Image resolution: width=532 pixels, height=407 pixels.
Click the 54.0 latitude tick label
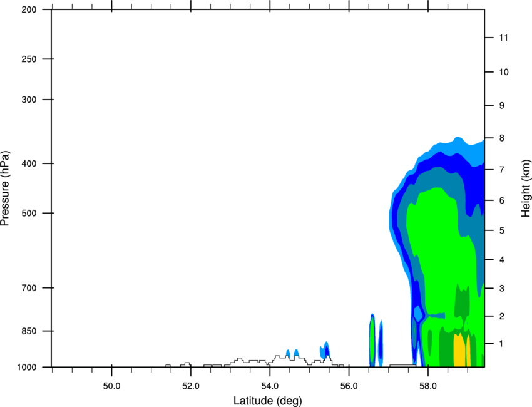point(270,386)
